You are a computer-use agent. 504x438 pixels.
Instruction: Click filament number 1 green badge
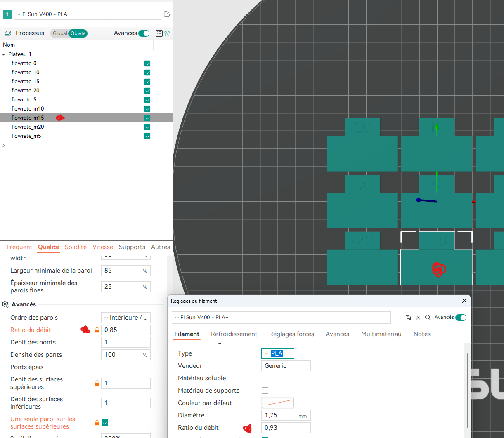pyautogui.click(x=7, y=14)
